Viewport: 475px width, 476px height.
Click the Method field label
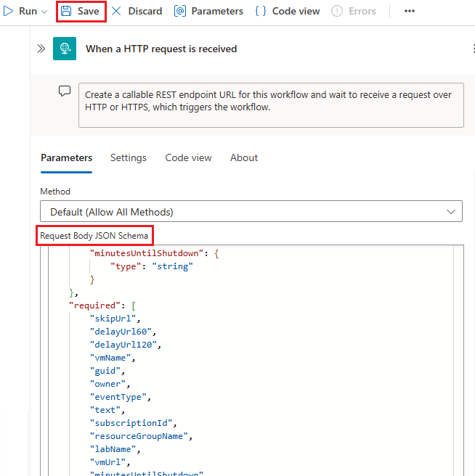coord(55,192)
